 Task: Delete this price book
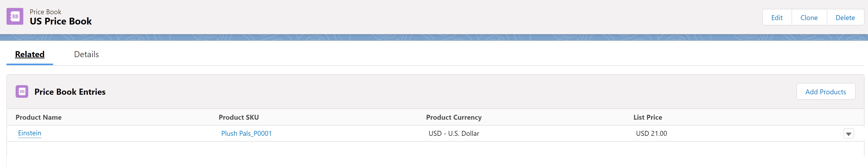[x=845, y=17]
